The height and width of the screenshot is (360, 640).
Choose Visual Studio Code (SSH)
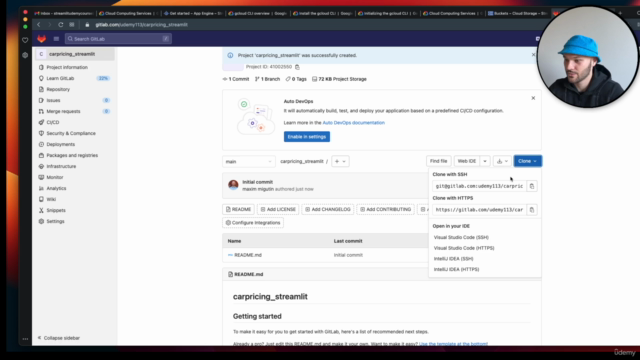tap(461, 238)
